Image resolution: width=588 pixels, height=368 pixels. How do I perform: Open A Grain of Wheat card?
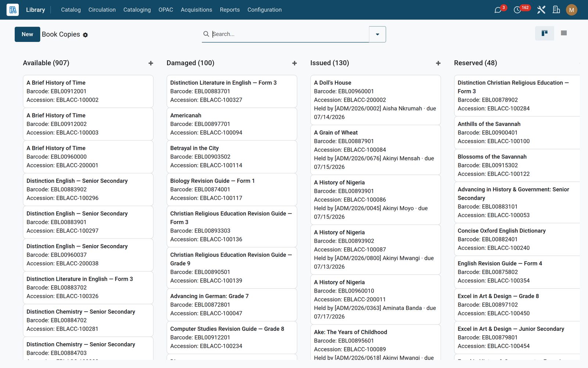click(x=376, y=150)
